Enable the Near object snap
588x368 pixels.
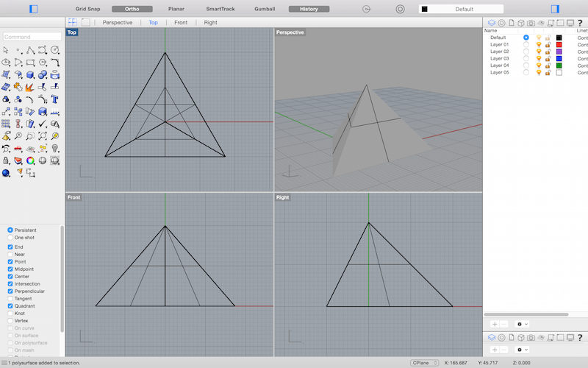10,254
